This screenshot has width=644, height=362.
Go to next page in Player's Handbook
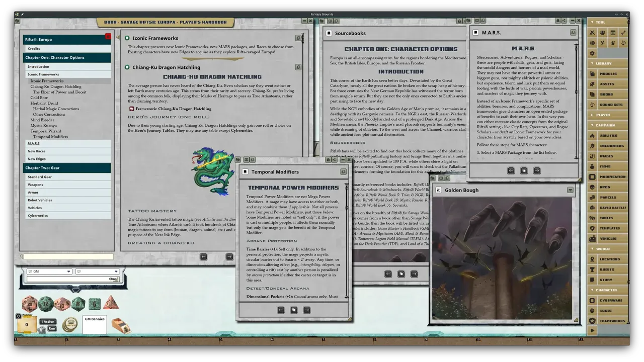click(x=229, y=256)
